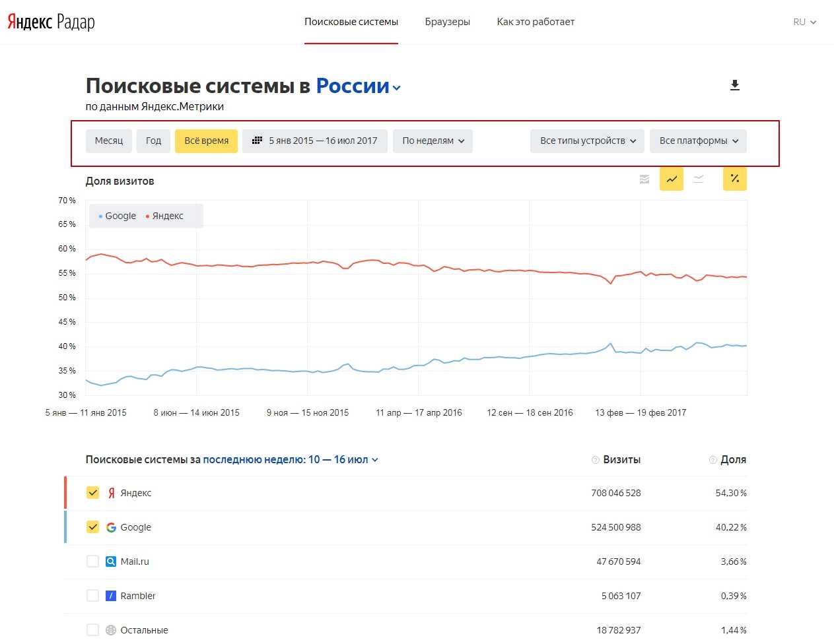Screen dimensions: 834x644
Task: Choose the Год period button
Action: (153, 141)
